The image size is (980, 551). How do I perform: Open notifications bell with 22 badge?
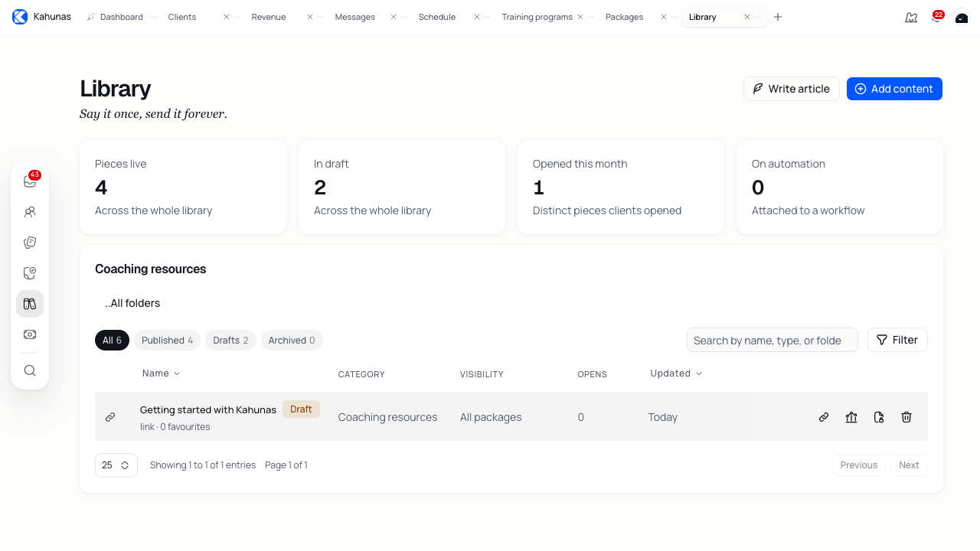pyautogui.click(x=936, y=17)
